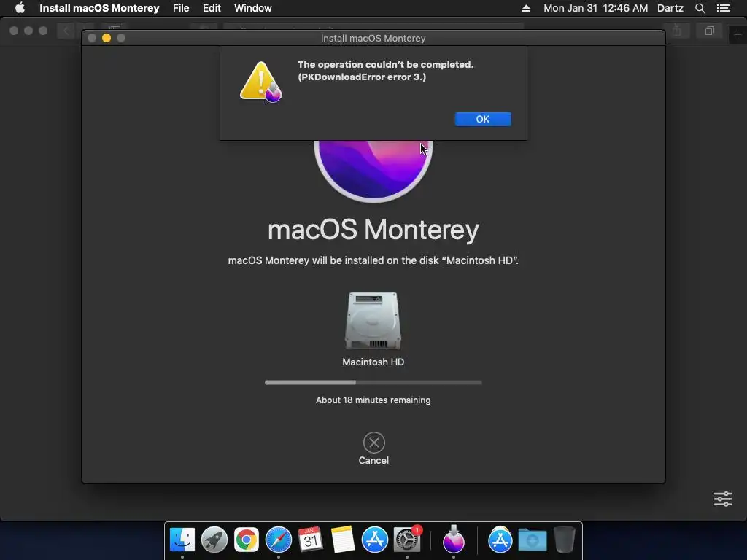Open the Downloads folder in Dock
The height and width of the screenshot is (560, 747).
coord(532,540)
